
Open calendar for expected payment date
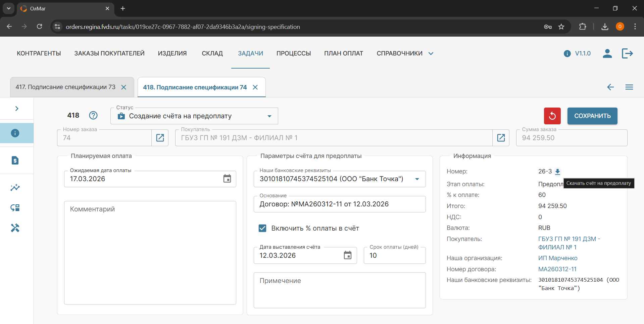click(x=227, y=179)
